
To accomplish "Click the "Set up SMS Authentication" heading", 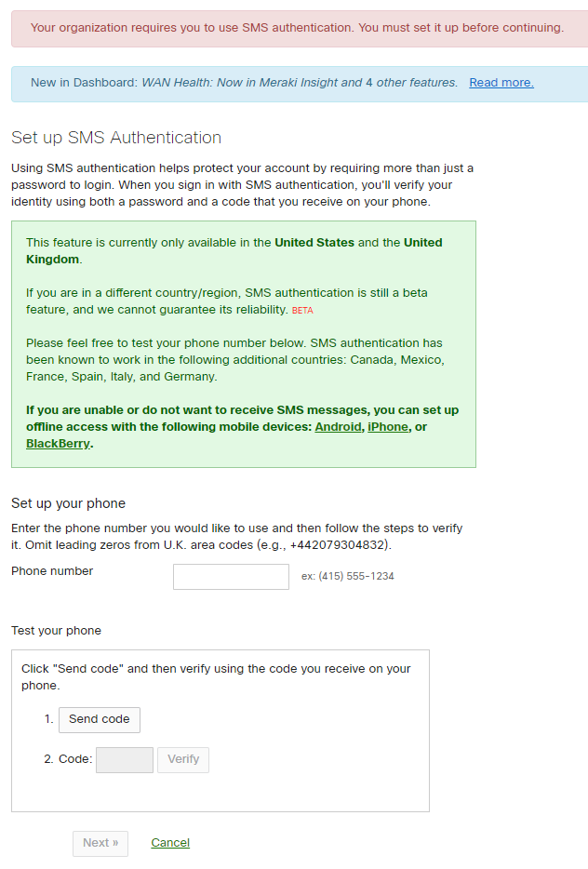I will click(x=115, y=137).
